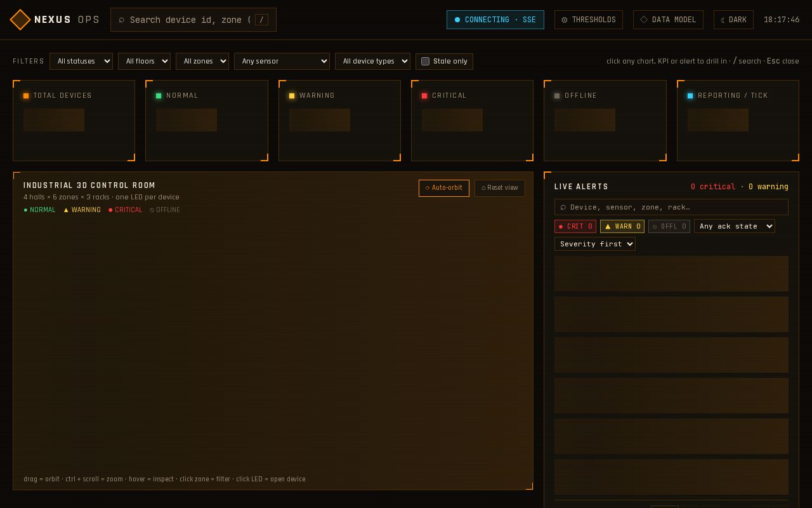Open the Severity first sort dropdown
Image resolution: width=812 pixels, height=508 pixels.
595,244
